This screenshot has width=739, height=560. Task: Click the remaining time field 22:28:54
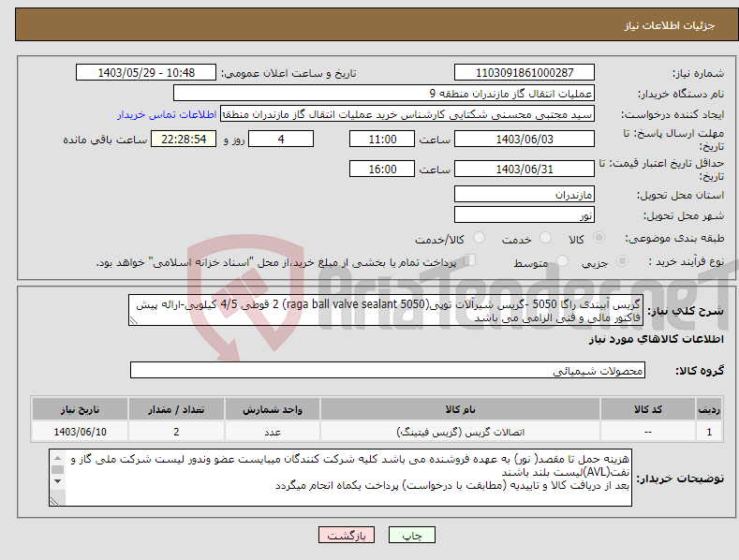[x=184, y=139]
